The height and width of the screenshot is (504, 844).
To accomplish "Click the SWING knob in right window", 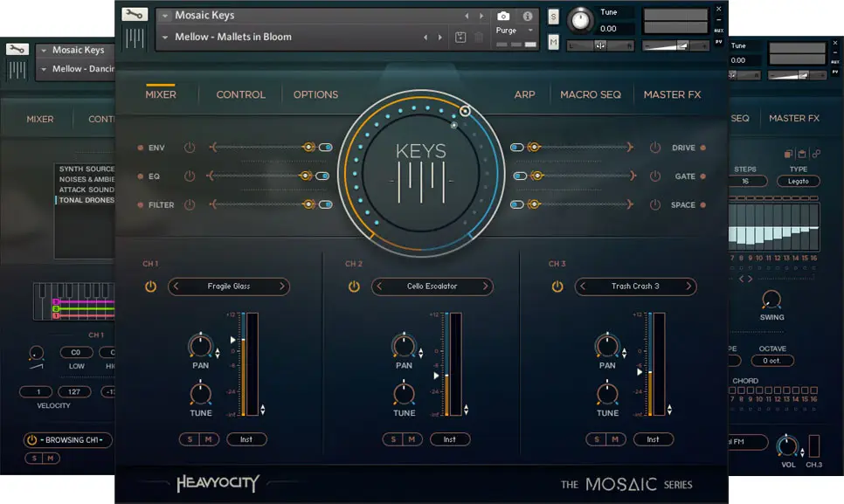I will (771, 300).
